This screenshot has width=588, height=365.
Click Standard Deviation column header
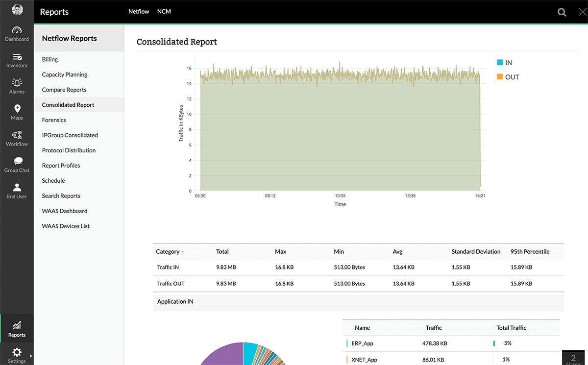[476, 252]
